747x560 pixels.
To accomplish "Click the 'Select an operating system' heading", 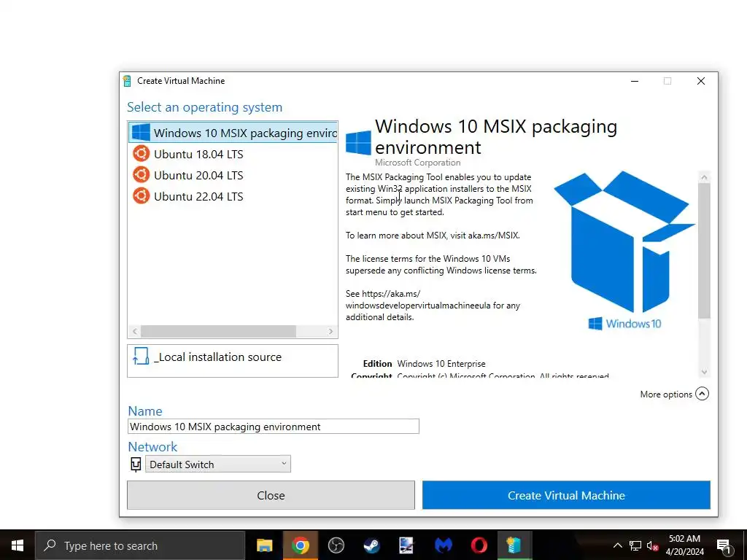I will click(x=205, y=108).
